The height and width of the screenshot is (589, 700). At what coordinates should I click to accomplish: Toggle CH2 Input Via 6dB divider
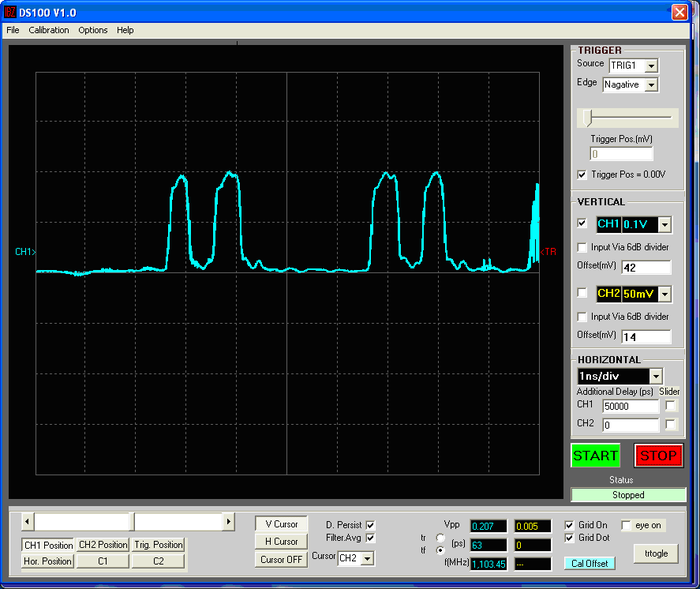[x=582, y=317]
